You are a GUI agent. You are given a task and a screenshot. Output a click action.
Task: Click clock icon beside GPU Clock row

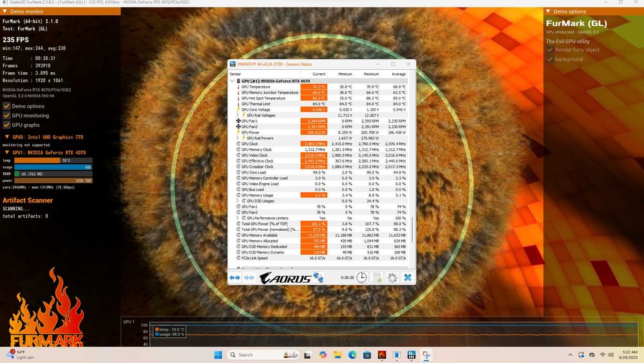click(238, 144)
